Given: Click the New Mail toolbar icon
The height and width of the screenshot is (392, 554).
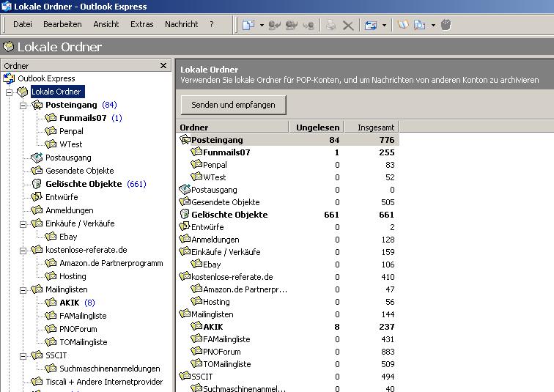Looking at the screenshot, I should click(248, 25).
